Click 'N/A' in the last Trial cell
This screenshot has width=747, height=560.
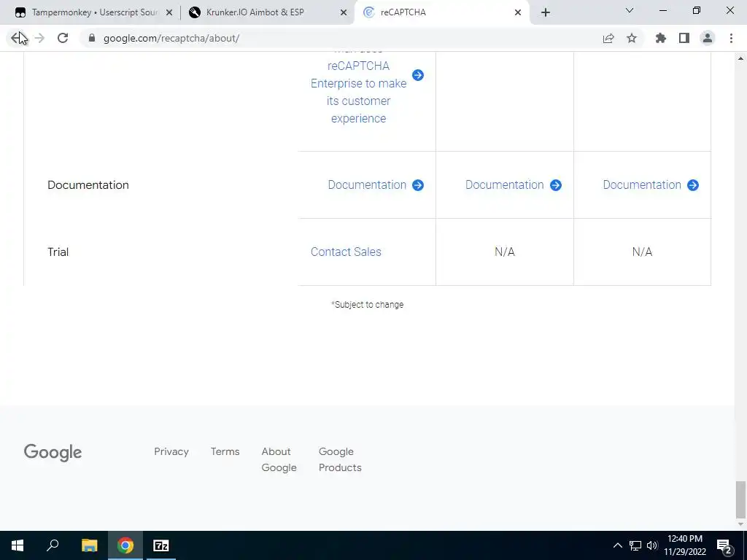[x=642, y=252]
